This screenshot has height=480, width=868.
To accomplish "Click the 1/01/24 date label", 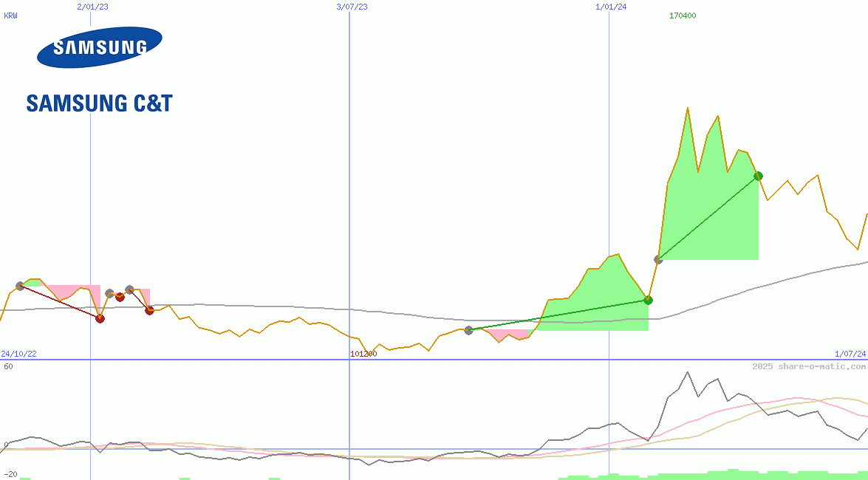I will pos(611,7).
